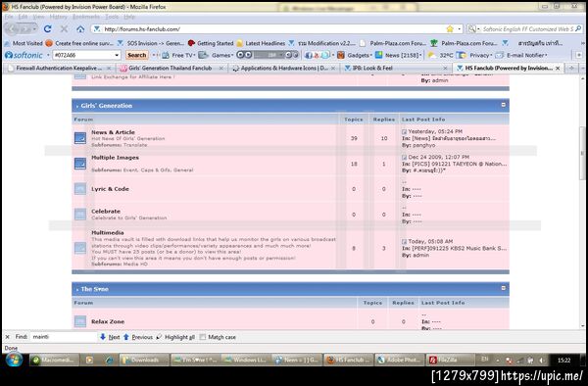Click the volume icon in system tray
This screenshot has height=386, width=588.
click(x=542, y=361)
